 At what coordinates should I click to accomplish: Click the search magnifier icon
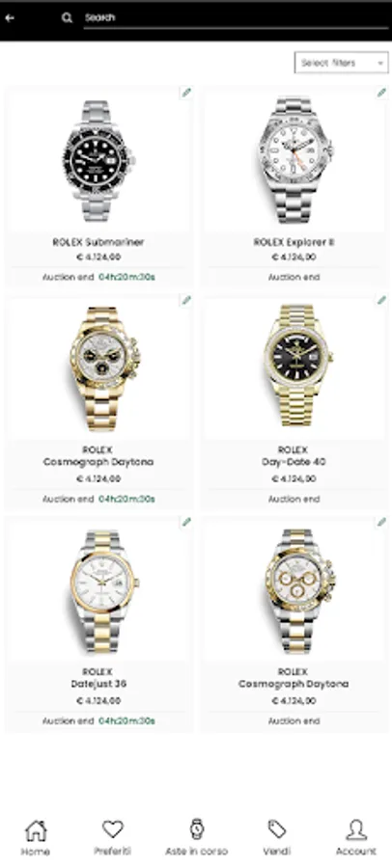pos(67,18)
